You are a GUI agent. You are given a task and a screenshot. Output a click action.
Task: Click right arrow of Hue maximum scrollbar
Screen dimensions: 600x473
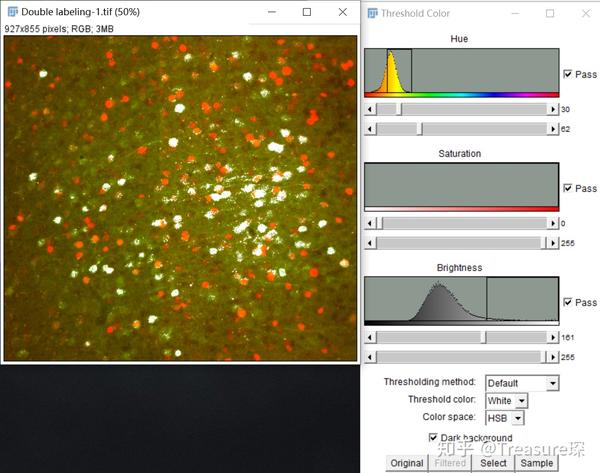pos(552,128)
